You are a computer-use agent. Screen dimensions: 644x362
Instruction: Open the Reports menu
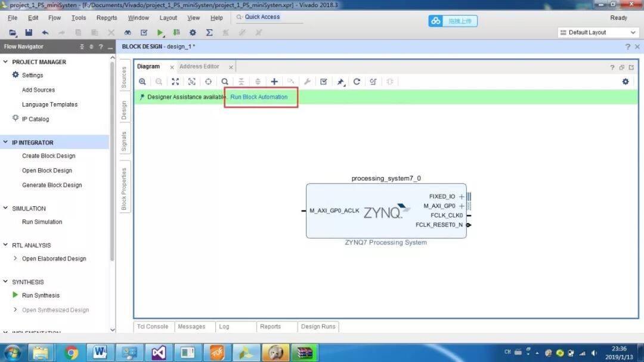point(107,18)
